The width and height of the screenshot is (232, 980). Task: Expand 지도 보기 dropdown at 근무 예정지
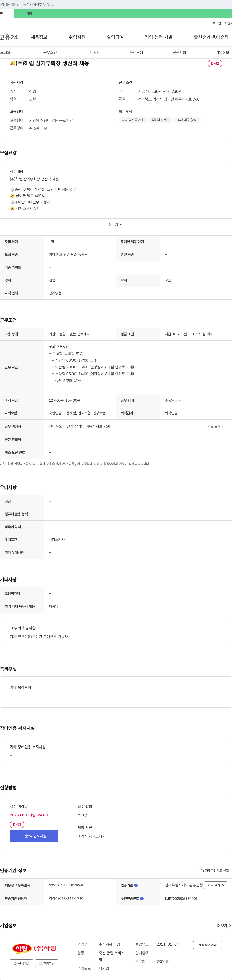coord(216,426)
